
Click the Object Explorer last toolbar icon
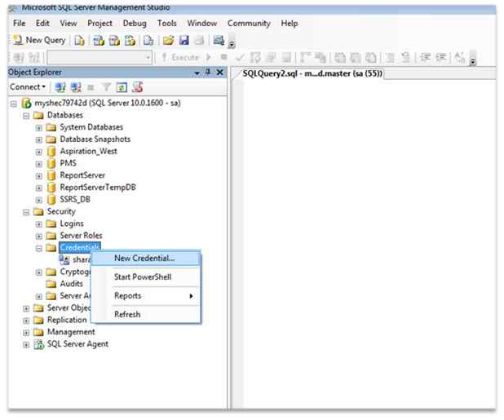(x=137, y=87)
